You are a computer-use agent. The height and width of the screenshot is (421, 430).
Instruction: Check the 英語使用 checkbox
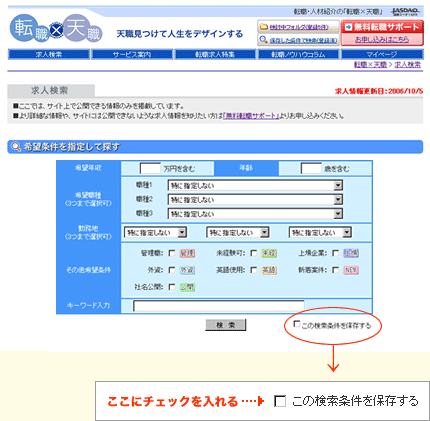click(254, 270)
